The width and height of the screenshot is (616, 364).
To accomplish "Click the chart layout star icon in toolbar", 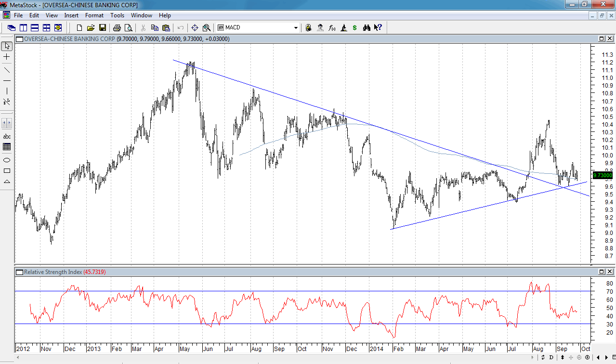I will [x=58, y=28].
